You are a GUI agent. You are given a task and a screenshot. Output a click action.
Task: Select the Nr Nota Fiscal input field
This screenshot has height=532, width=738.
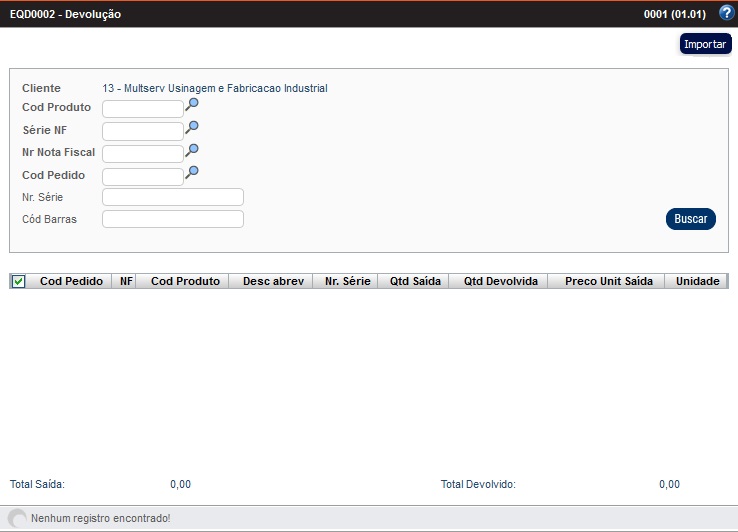(x=142, y=154)
